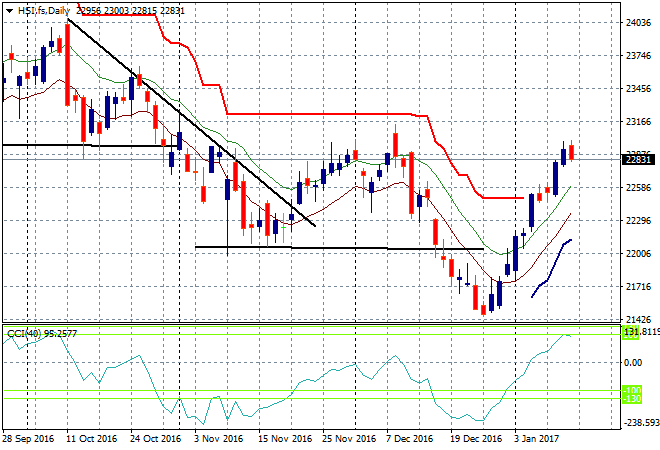Click the 131.8119 CCI scale value
Image resolution: width=660 pixels, height=450 pixels.
[x=641, y=332]
